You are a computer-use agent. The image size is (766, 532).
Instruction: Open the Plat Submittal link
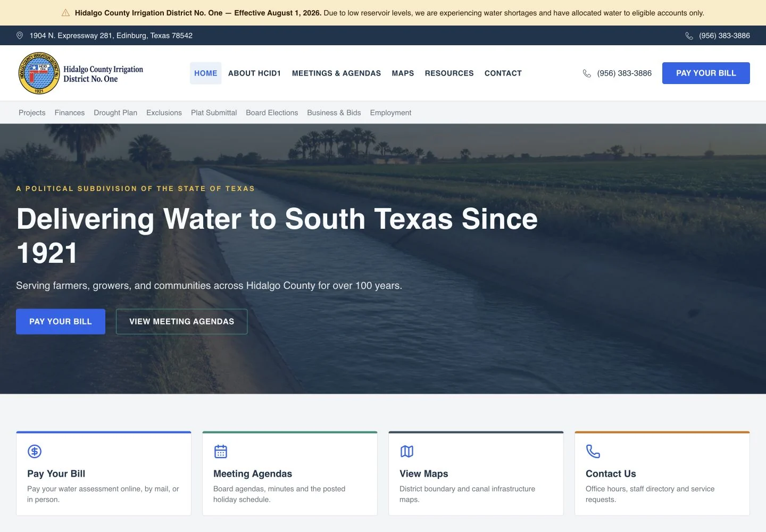coord(214,113)
